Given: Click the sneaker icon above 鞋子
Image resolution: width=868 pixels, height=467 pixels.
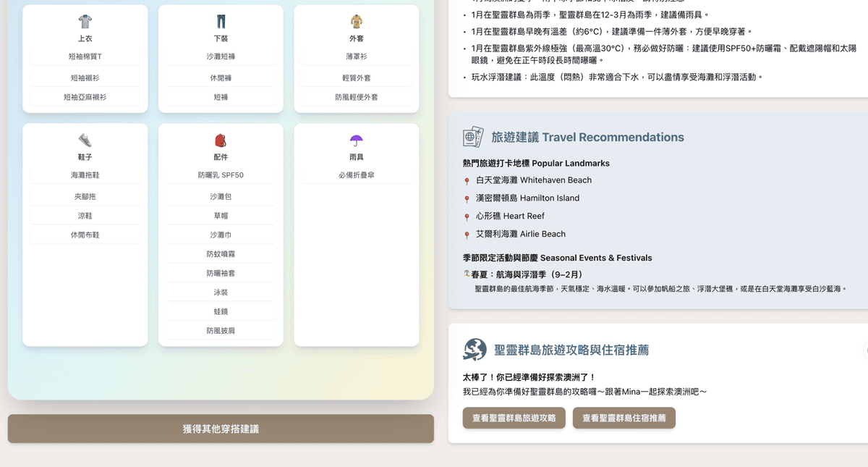Looking at the screenshot, I should [x=85, y=140].
